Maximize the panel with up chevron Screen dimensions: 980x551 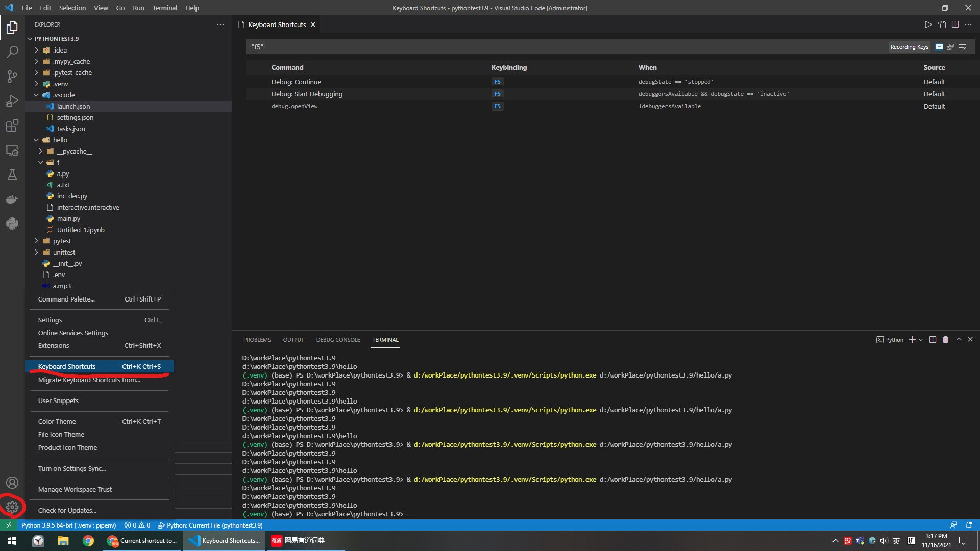tap(959, 339)
